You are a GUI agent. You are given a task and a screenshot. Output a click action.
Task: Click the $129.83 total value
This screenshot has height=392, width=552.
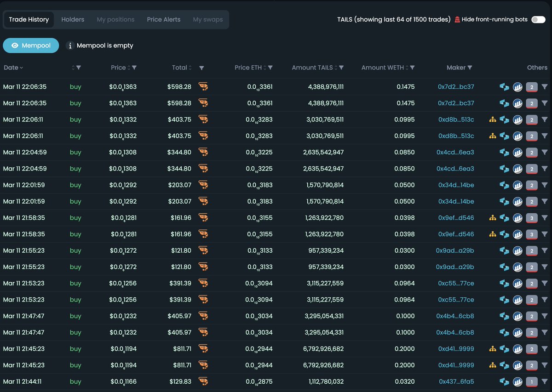[179, 381]
